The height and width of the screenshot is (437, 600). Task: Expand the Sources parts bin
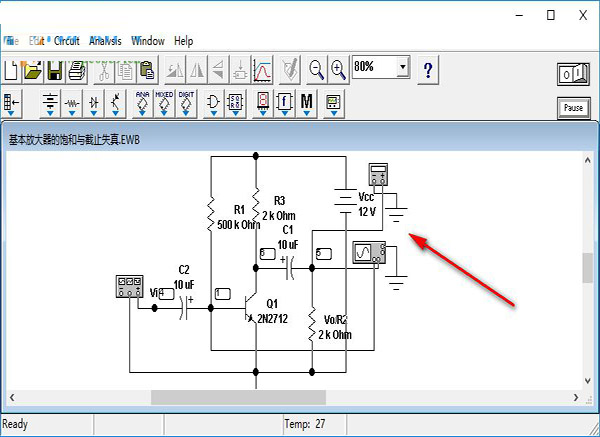[51, 103]
